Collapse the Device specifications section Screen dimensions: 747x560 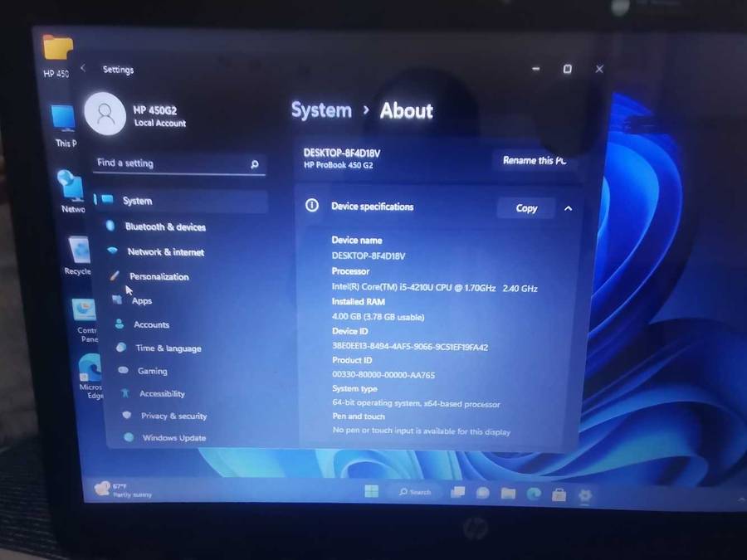(x=568, y=208)
